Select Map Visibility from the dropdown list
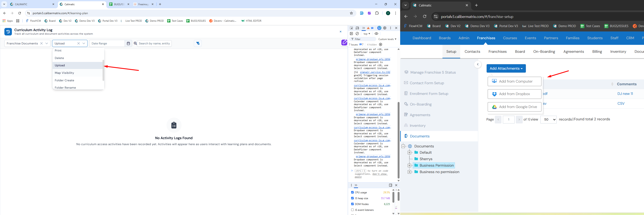 pos(78,73)
